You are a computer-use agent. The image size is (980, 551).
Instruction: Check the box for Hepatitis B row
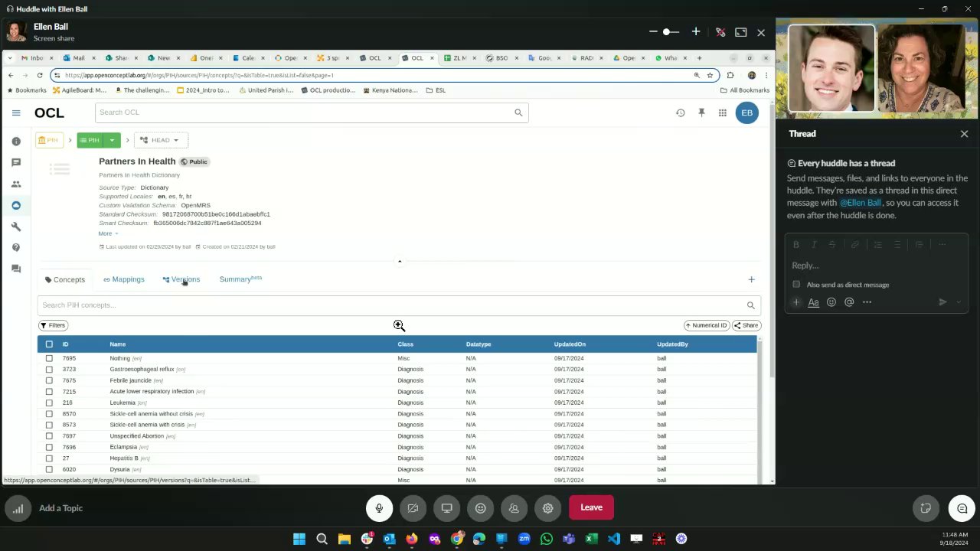49,458
